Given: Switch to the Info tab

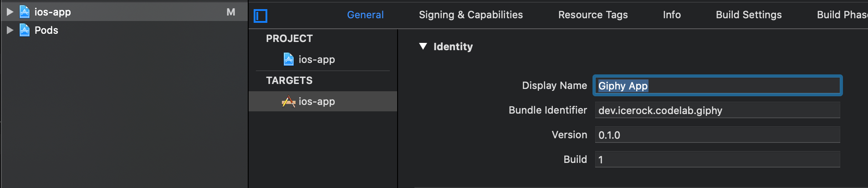Looking at the screenshot, I should tap(672, 15).
